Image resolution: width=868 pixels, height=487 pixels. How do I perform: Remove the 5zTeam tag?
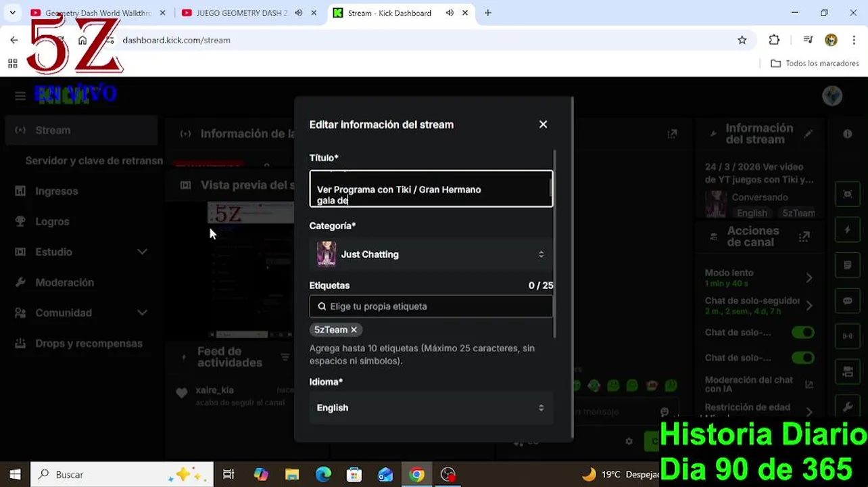[x=354, y=330]
